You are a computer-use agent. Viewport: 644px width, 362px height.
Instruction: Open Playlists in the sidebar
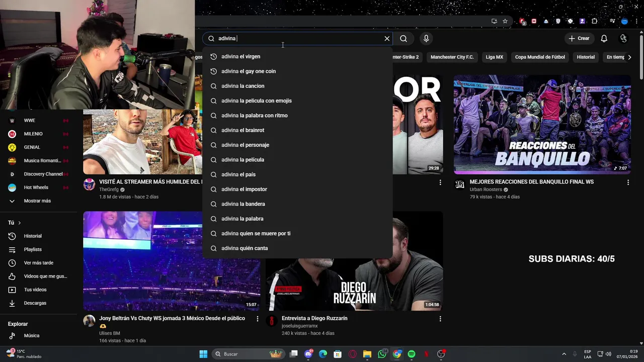39,249
